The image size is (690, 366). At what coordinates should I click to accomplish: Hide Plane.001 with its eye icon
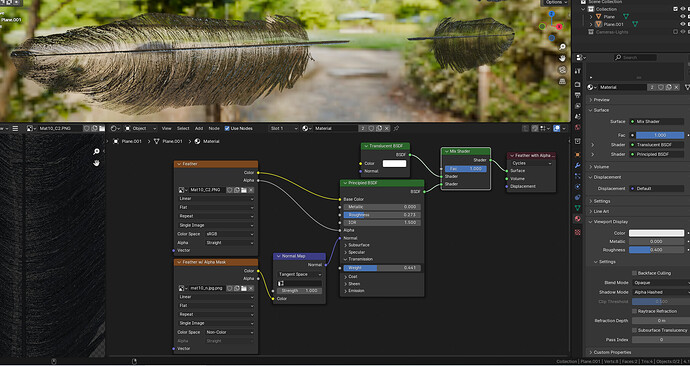683,24
